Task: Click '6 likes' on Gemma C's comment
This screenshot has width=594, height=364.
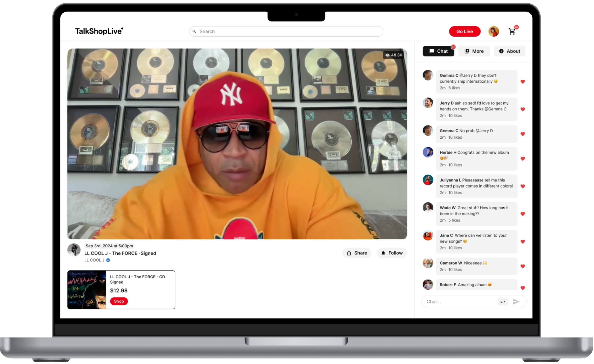Action: (x=454, y=88)
